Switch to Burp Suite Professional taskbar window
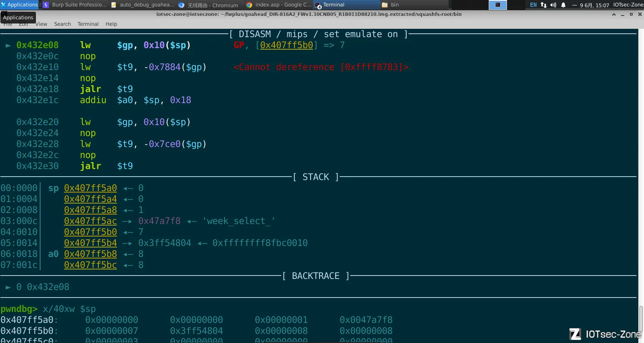644x343 pixels. click(x=75, y=5)
